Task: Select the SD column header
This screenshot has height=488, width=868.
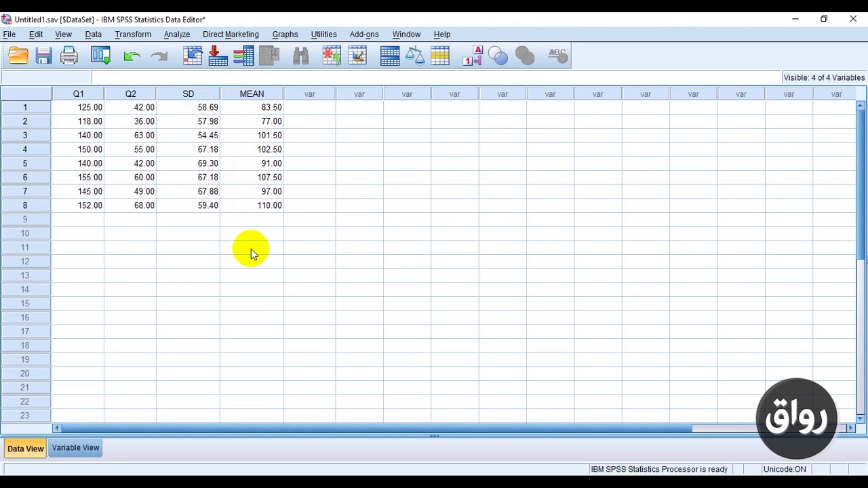Action: point(188,94)
